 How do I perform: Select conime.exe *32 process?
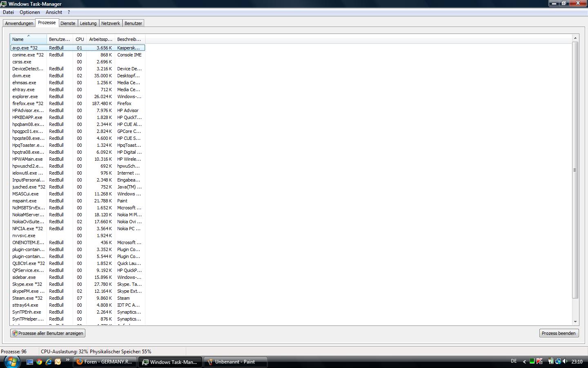[x=78, y=55]
